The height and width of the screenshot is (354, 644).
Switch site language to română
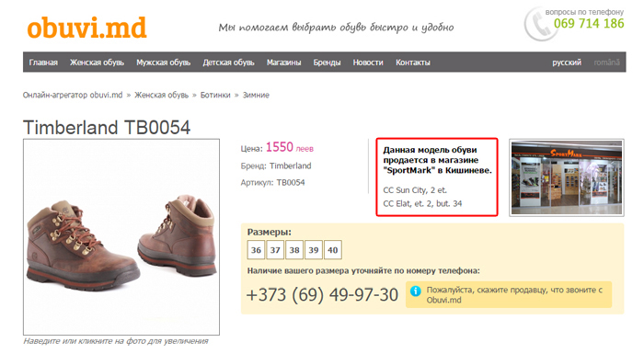(606, 63)
